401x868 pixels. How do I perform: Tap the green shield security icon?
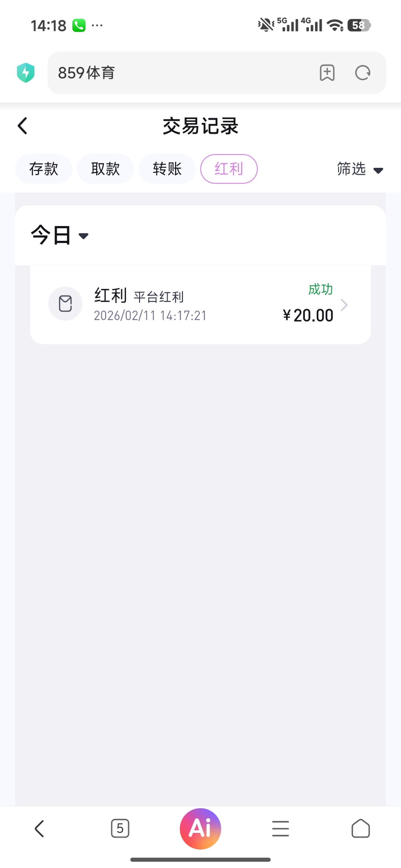tap(26, 73)
